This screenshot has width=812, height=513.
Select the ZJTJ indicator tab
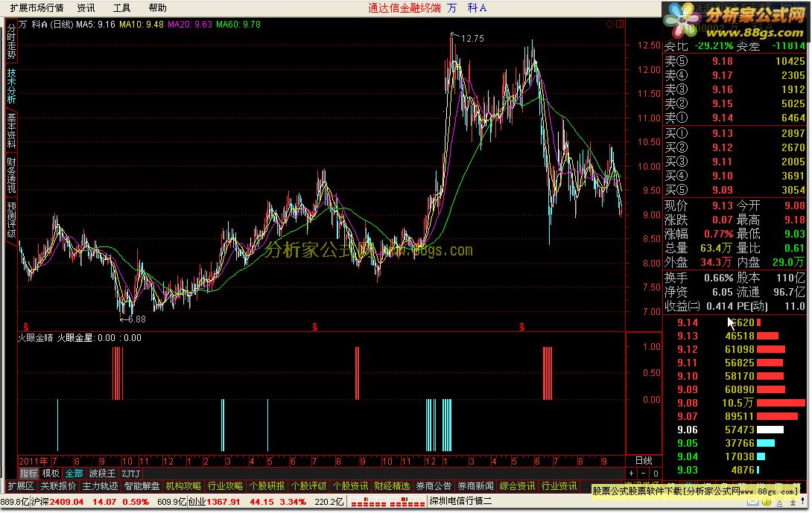click(130, 473)
